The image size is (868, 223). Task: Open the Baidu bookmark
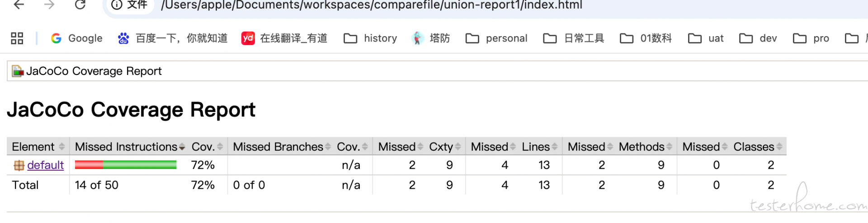tap(172, 38)
